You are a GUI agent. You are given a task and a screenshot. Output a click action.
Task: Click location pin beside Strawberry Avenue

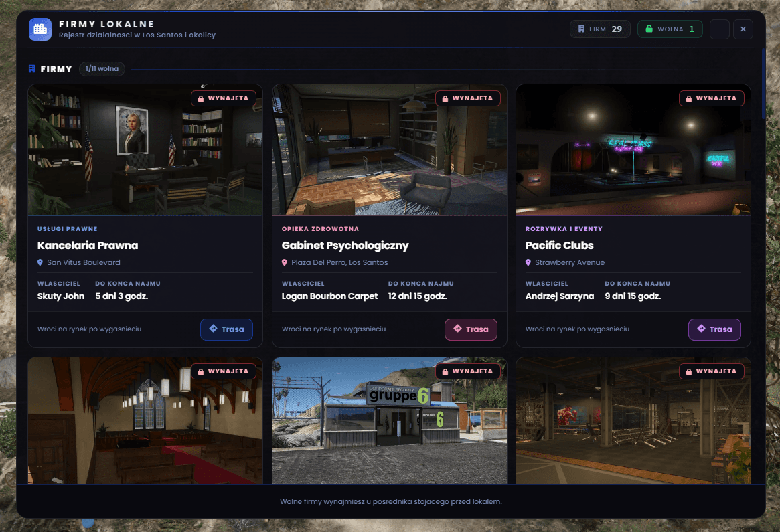(x=528, y=262)
